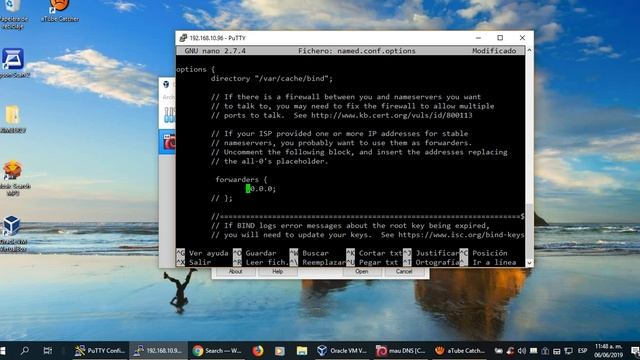Screen dimensions: 640x360
Task: Click the directory "/var/cache/bind" line
Action: 272,78
